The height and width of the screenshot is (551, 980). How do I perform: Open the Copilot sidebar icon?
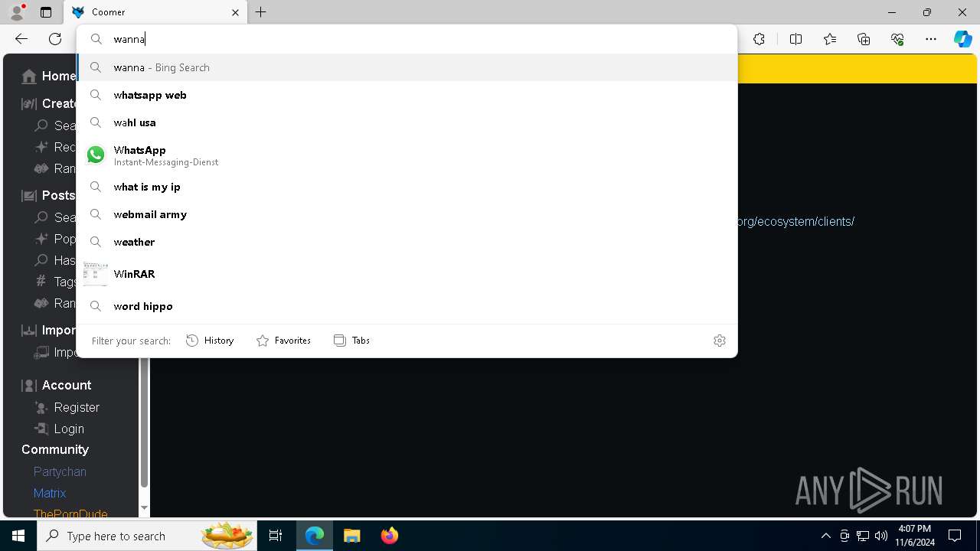click(962, 39)
